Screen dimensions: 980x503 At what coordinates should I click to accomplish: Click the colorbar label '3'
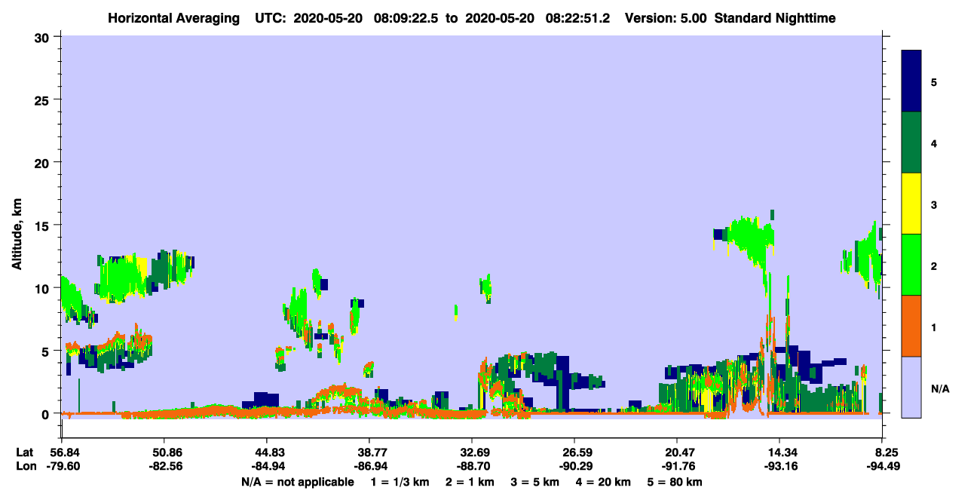tap(933, 204)
